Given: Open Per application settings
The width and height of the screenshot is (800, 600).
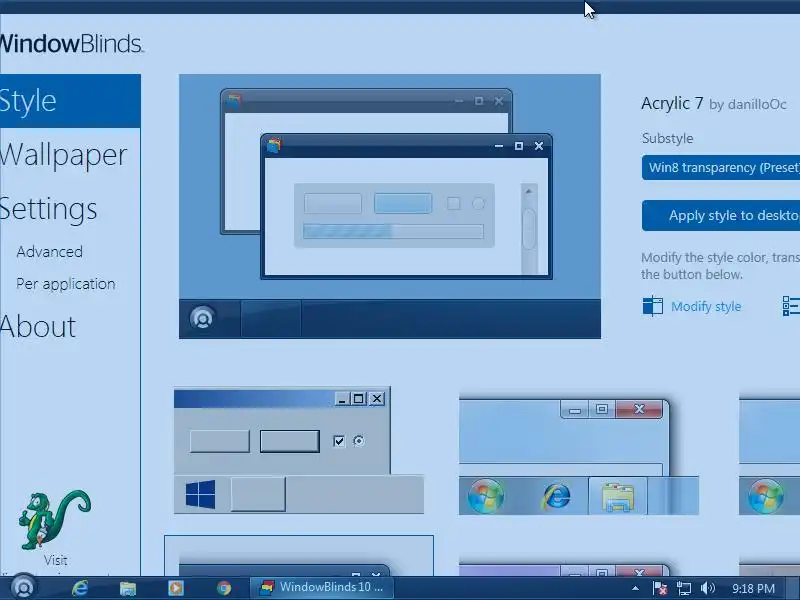Looking at the screenshot, I should 66,284.
